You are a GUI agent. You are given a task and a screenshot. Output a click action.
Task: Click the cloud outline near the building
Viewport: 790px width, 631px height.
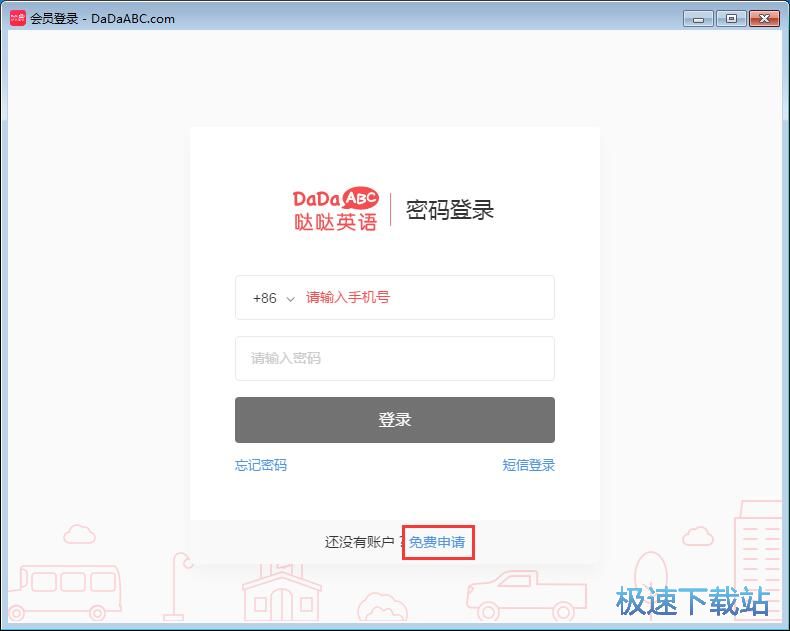pyautogui.click(x=698, y=536)
